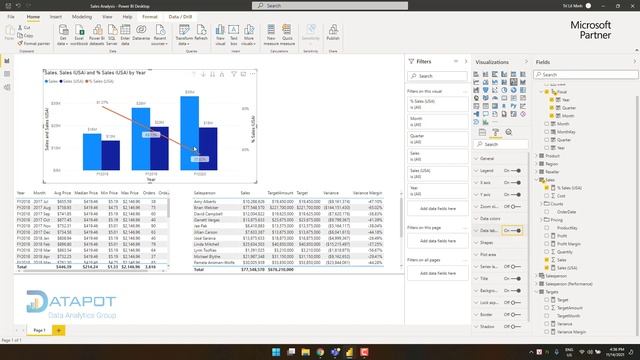Open Chrome from the taskbar
This screenshot has width=640, height=360.
320,352
